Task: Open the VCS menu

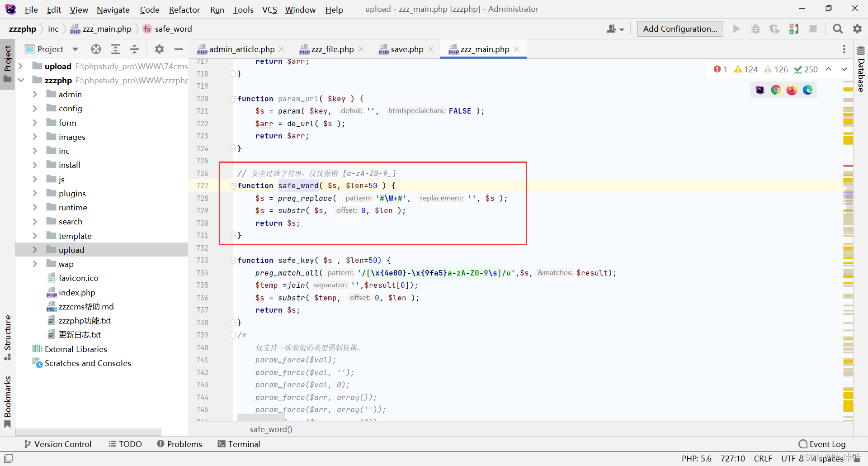Action: coord(269,10)
